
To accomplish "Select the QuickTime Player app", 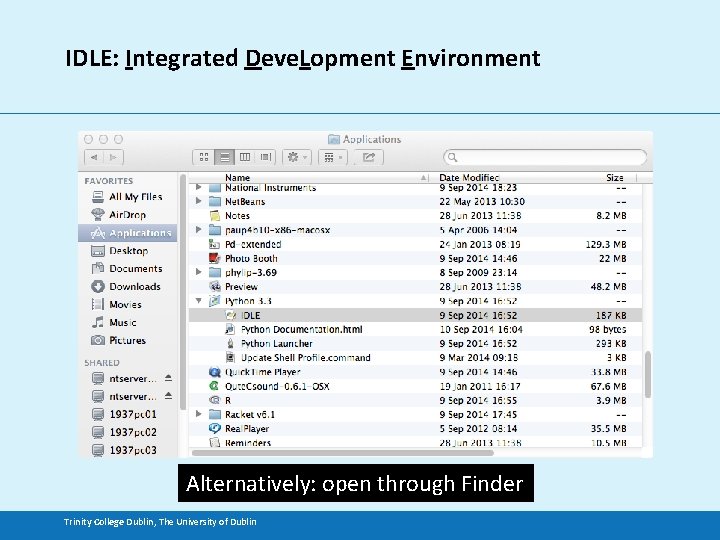I will (x=415, y=372).
